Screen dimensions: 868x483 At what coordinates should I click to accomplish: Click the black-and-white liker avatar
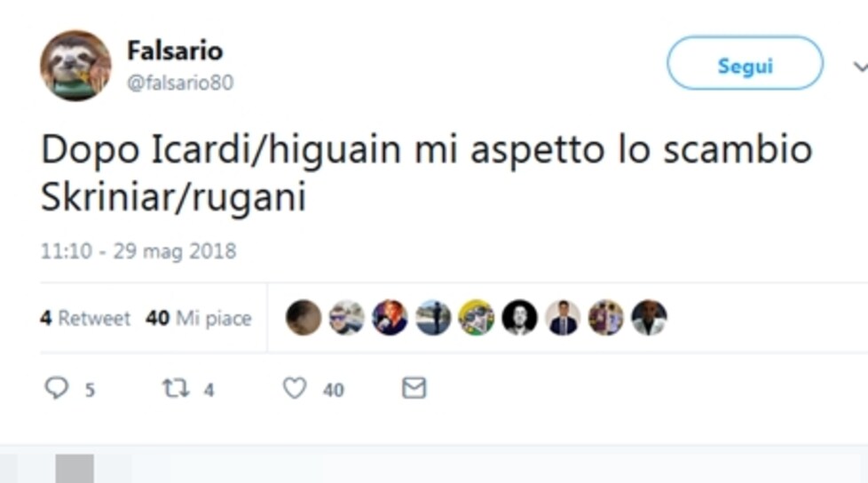pyautogui.click(x=519, y=318)
